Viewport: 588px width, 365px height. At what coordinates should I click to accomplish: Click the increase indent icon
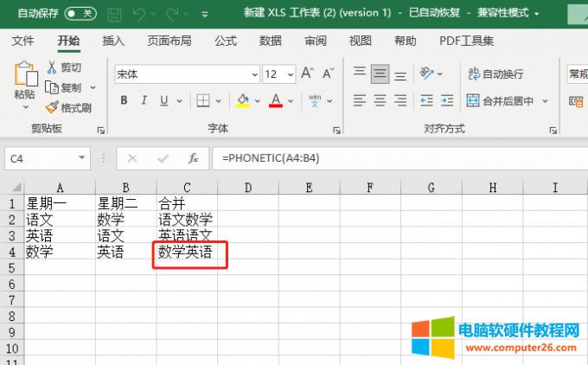[447, 100]
